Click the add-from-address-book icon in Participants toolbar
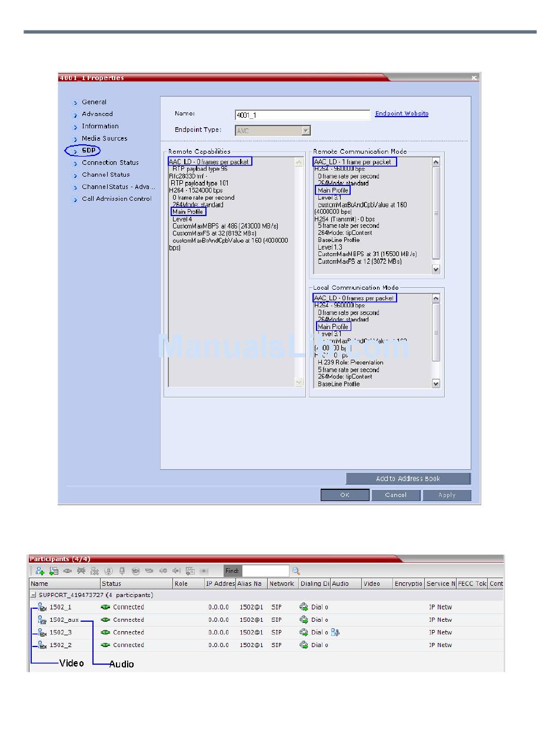Image resolution: width=559 pixels, height=756 pixels. pyautogui.click(x=54, y=571)
